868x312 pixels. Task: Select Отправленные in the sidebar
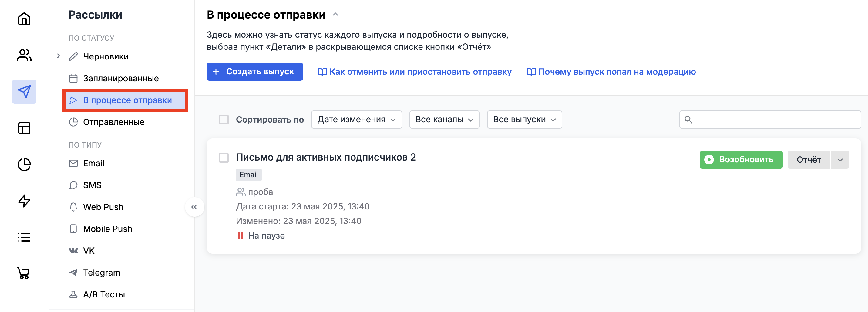[x=113, y=122]
